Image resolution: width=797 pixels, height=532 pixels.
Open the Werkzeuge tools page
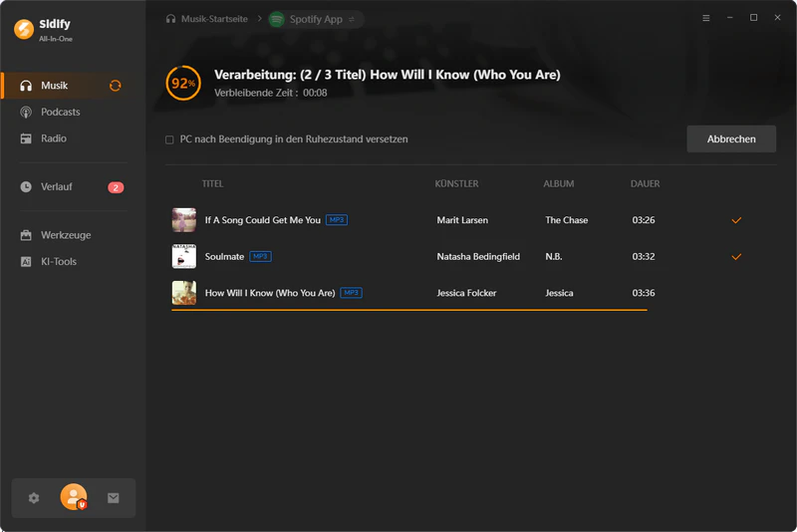pyautogui.click(x=66, y=235)
